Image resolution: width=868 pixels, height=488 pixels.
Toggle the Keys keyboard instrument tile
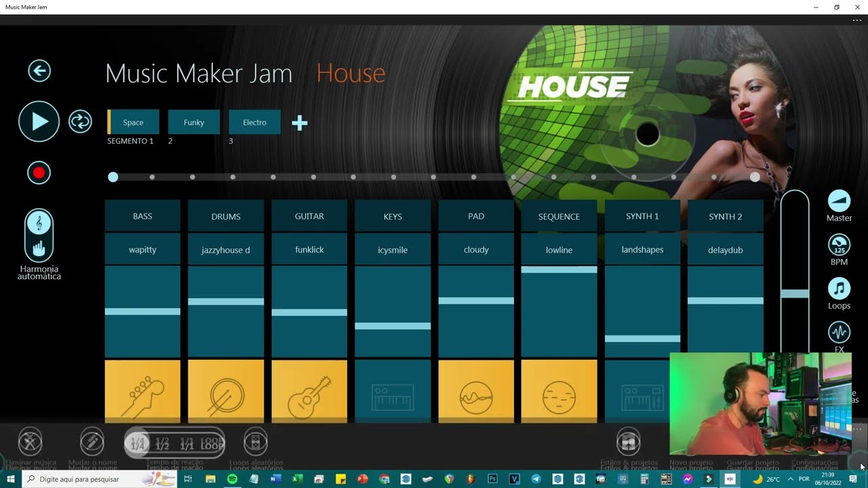(x=393, y=391)
